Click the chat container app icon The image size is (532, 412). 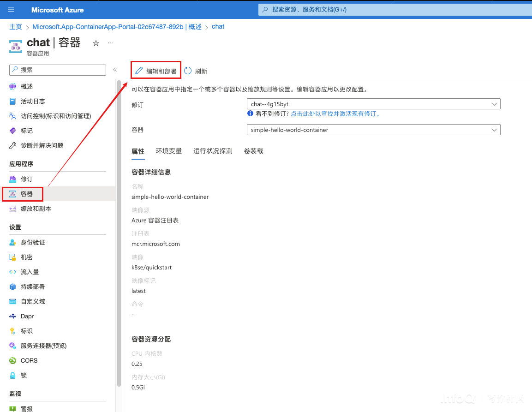[x=15, y=47]
